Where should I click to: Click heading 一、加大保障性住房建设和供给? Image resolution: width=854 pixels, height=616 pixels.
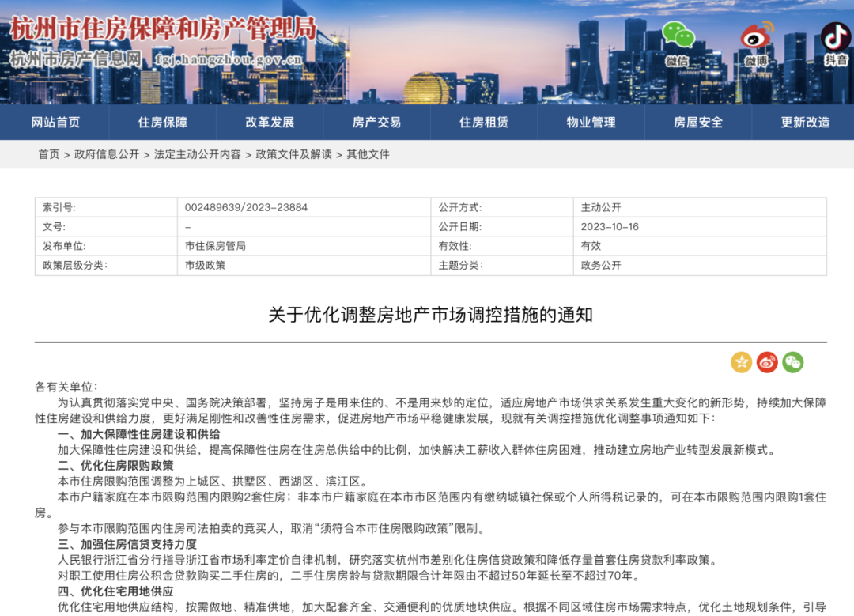[139, 434]
